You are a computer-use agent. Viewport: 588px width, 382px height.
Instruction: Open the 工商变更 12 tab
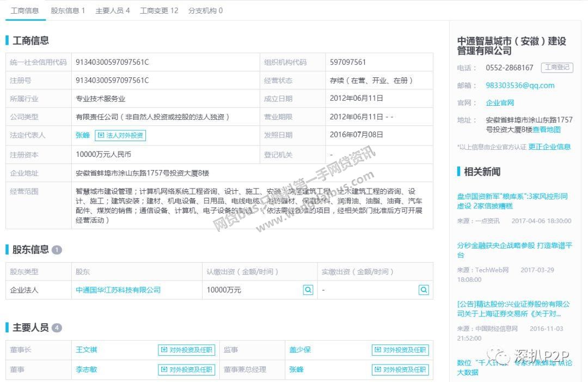point(159,10)
